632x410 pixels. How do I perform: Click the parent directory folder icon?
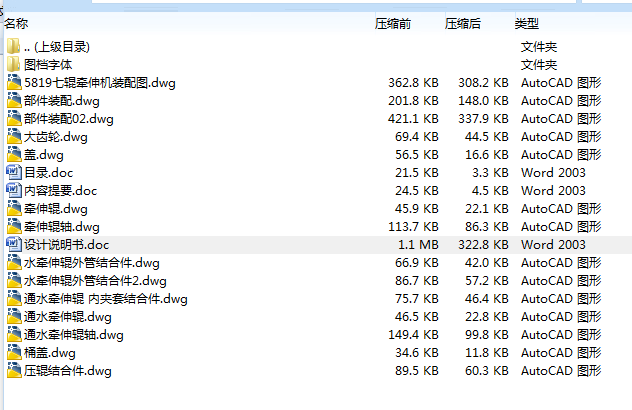pyautogui.click(x=14, y=47)
